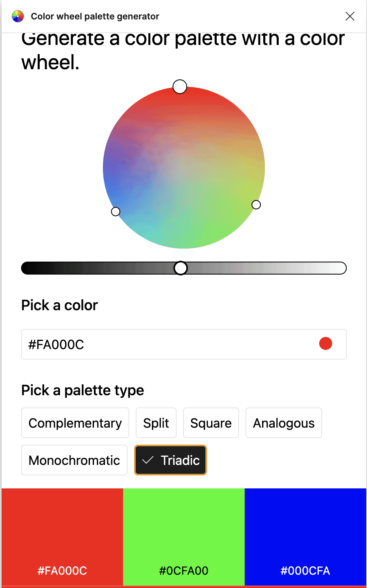This screenshot has height=588, width=367.
Task: Enable the Analogous palette mode
Action: click(283, 423)
